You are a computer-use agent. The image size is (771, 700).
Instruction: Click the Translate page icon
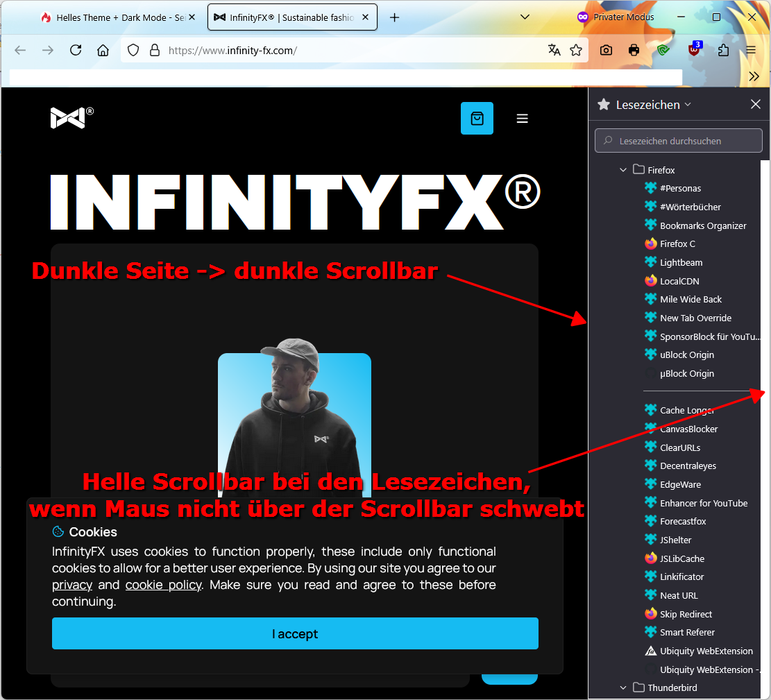554,50
